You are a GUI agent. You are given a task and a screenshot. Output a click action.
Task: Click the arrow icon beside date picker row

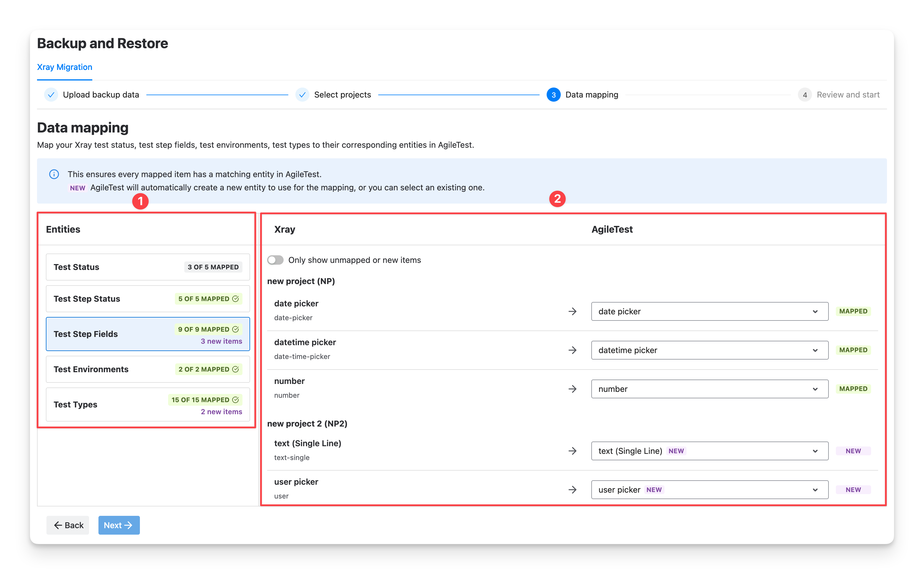(572, 311)
